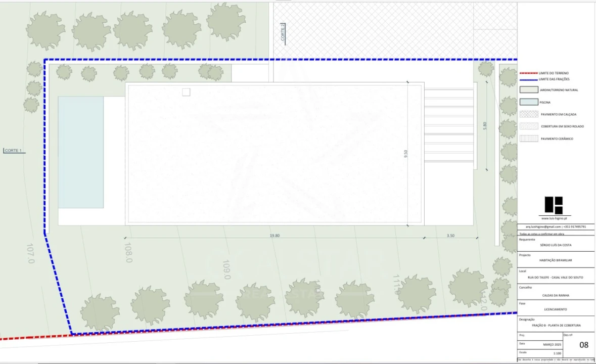This screenshot has width=596, height=364.
Task: Click the CORTE 1 section marker
Action: pyautogui.click(x=13, y=151)
